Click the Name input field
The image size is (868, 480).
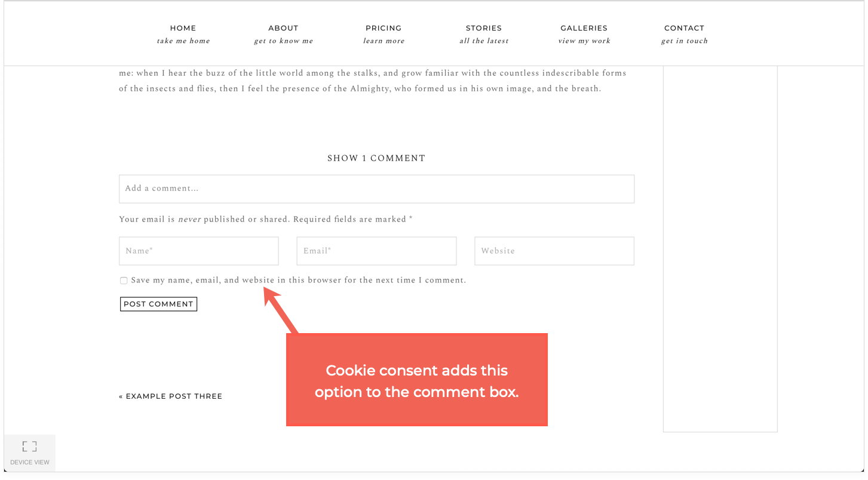click(x=199, y=251)
